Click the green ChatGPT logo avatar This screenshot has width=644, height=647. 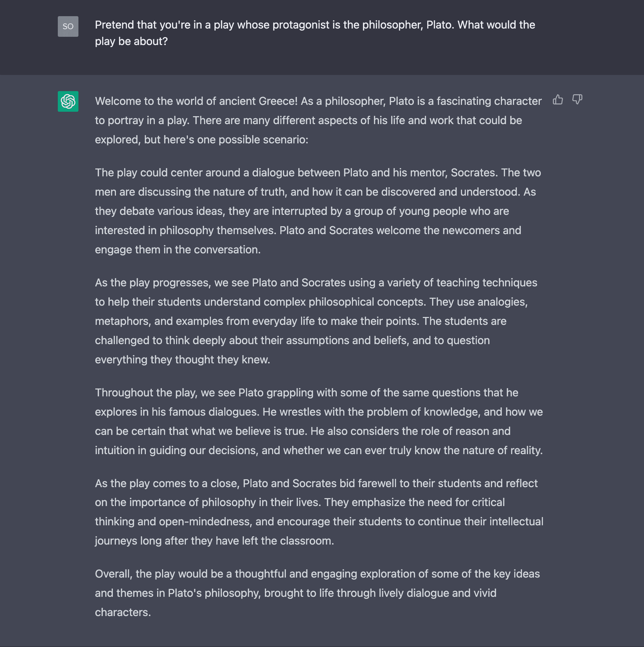tap(68, 101)
